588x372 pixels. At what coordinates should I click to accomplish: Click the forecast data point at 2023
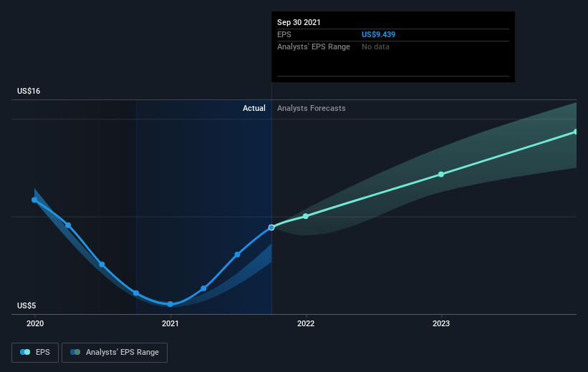pos(441,174)
